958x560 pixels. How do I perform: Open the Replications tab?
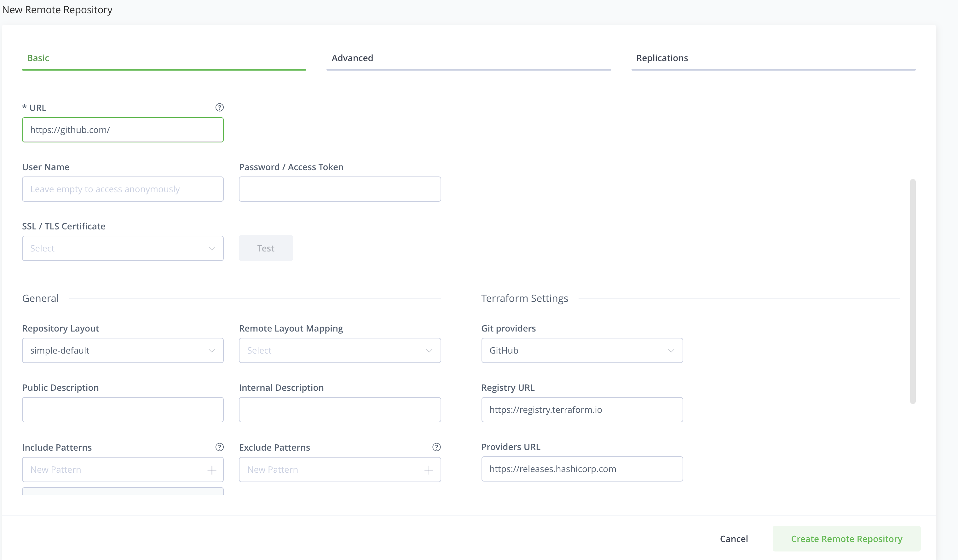click(x=662, y=58)
